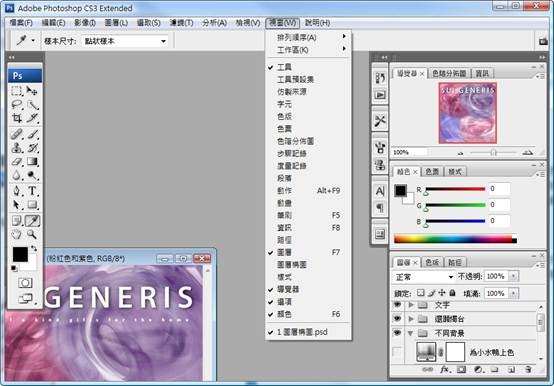Open the 正常 blend mode dropdown
This screenshot has width=554, height=386.
click(x=423, y=277)
